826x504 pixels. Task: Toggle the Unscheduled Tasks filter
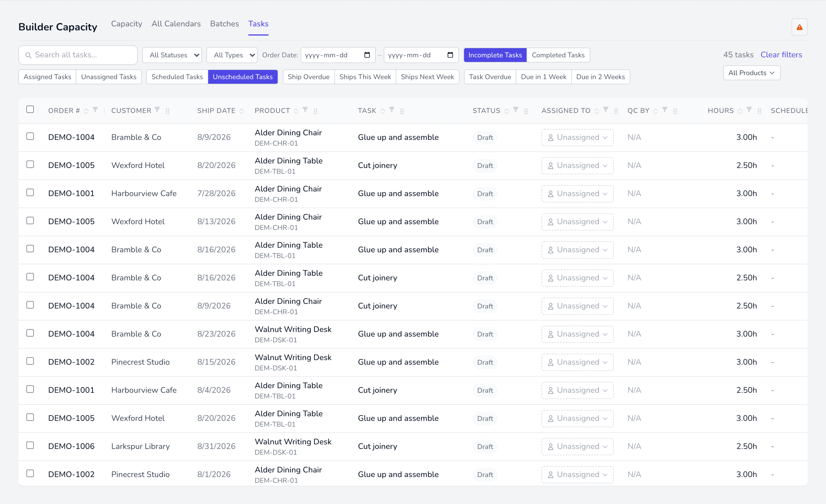click(x=243, y=77)
